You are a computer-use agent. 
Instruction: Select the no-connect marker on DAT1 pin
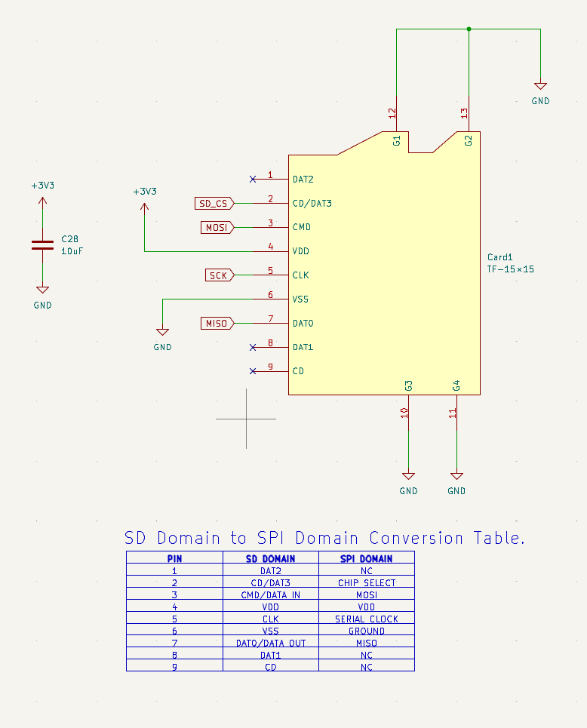pyautogui.click(x=252, y=348)
